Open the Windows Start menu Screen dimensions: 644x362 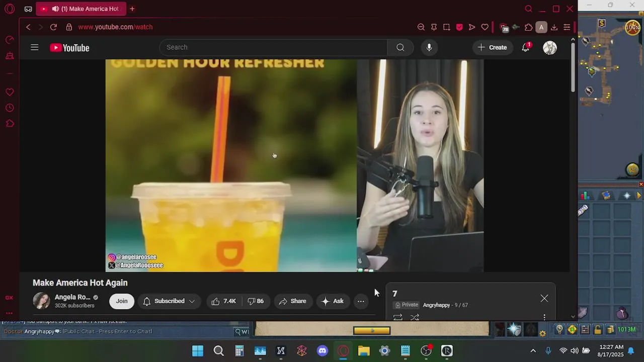[198, 351]
